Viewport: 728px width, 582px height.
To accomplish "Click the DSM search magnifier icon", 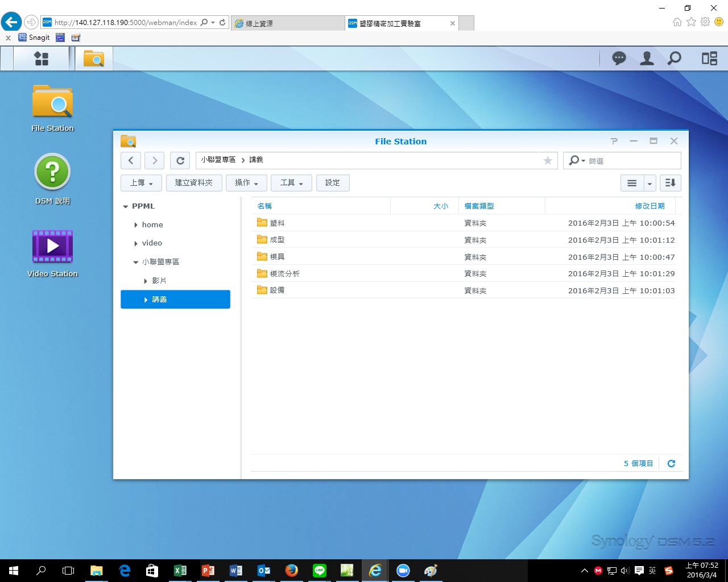I will 674,58.
